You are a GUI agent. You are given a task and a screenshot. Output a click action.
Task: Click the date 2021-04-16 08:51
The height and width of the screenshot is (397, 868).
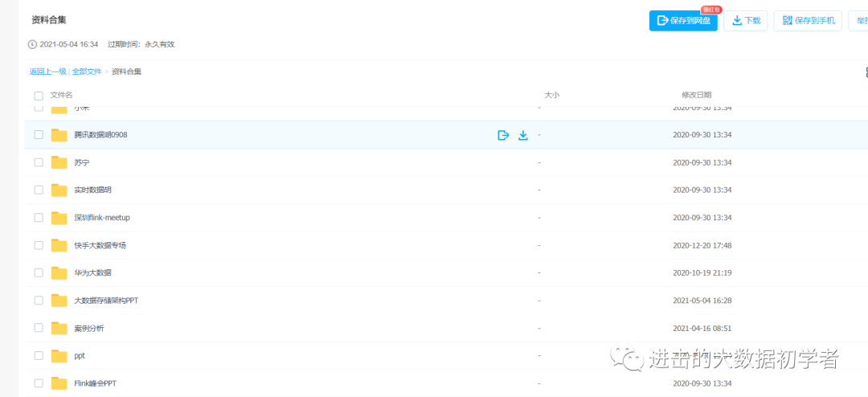[x=702, y=329]
